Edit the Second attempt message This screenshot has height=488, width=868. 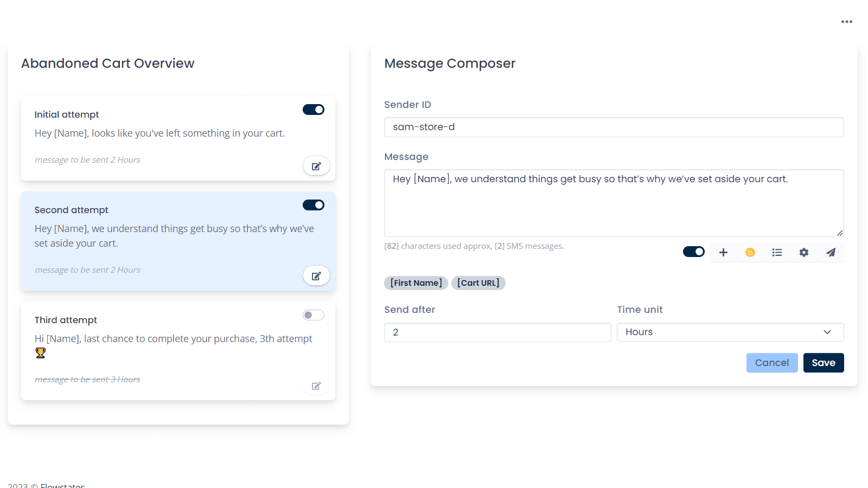tap(316, 276)
